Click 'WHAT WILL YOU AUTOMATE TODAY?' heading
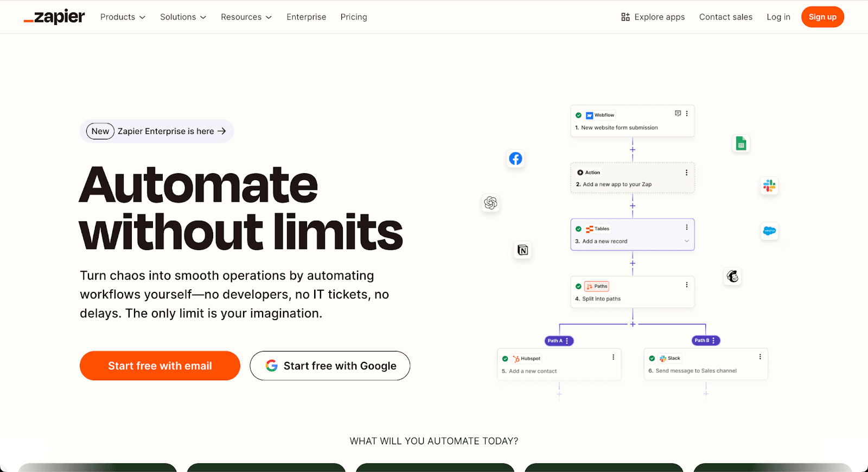 (434, 441)
